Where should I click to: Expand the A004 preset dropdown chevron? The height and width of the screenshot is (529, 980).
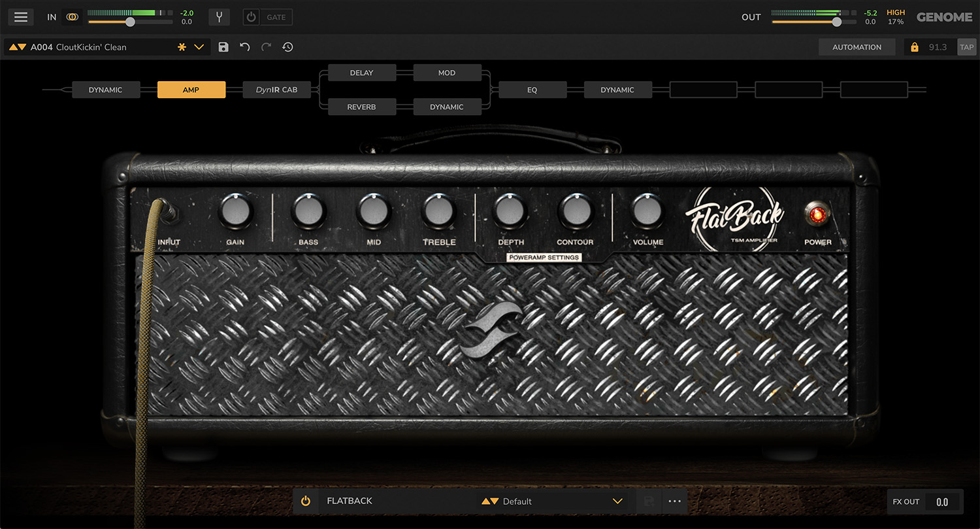coord(199,47)
